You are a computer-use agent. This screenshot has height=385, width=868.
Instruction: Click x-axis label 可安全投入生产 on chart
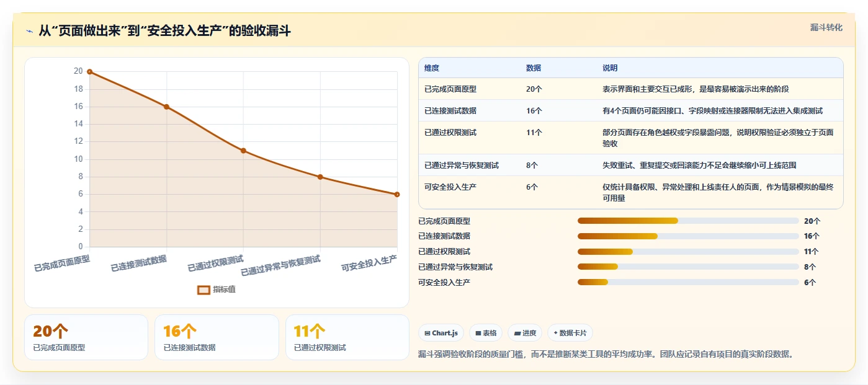tap(369, 264)
